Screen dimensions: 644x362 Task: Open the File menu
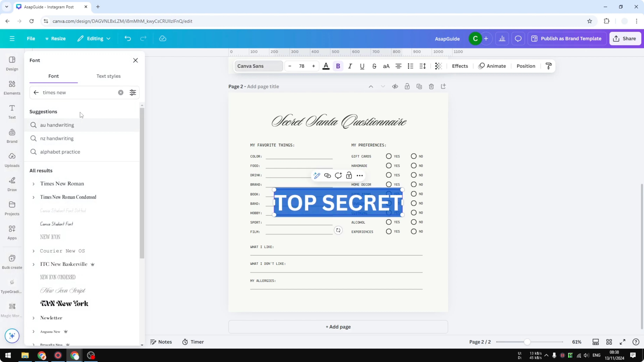point(31,38)
